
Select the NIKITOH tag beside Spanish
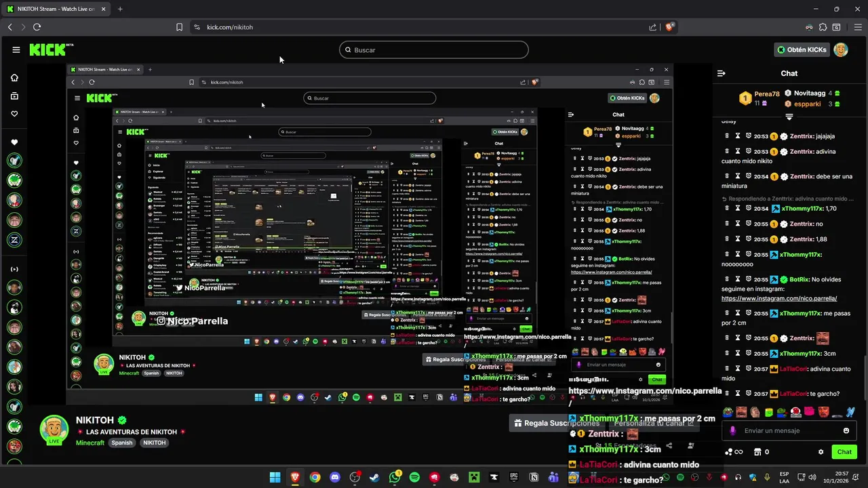(154, 443)
